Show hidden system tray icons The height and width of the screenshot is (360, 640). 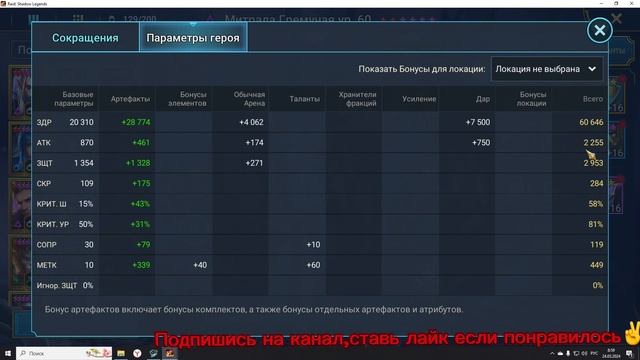[552, 353]
